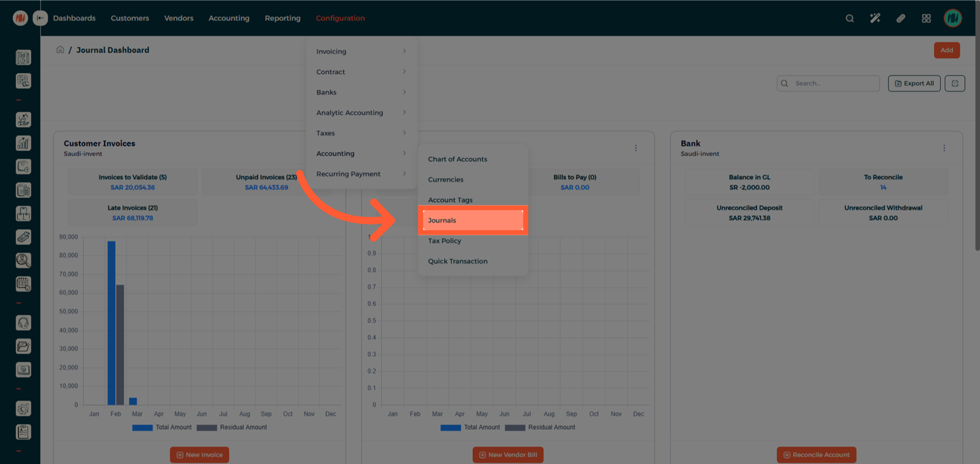Screen dimensions: 980x464
Task: Click the fullscreen icon beside Export All
Action: tap(955, 84)
